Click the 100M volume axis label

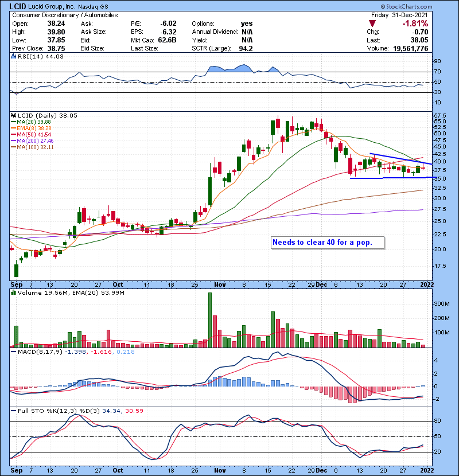442,333
